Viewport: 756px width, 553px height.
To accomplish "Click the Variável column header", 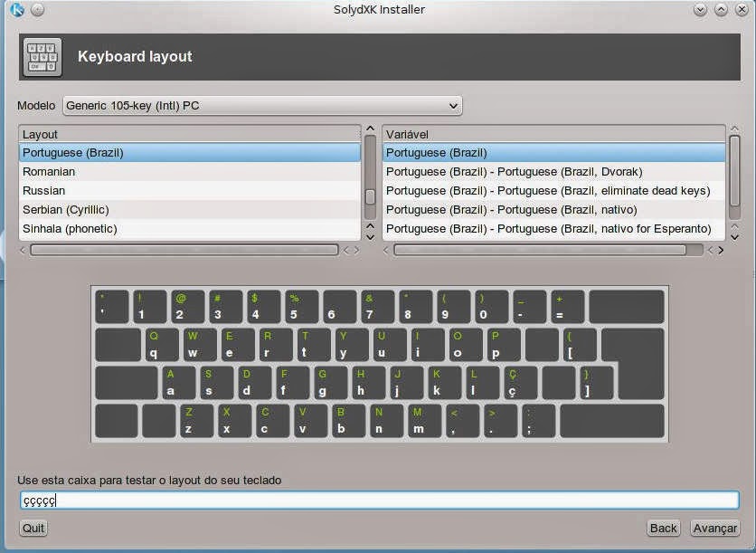I will tap(553, 134).
